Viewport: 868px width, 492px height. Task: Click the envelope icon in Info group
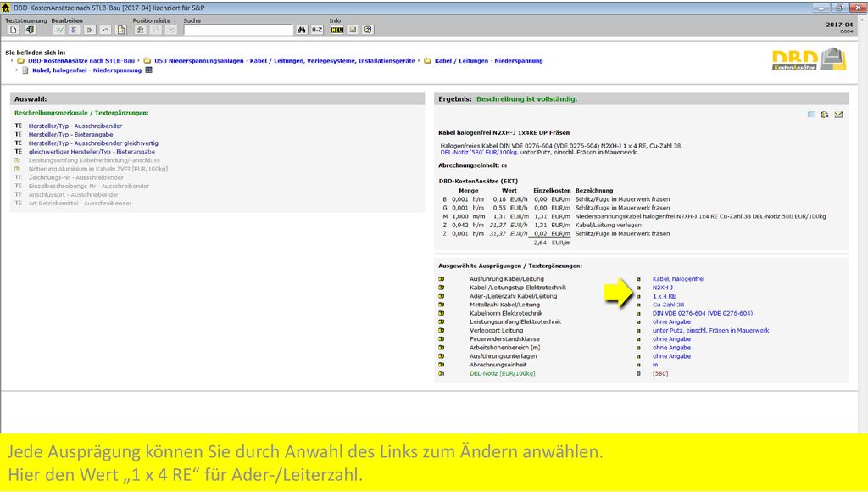[353, 30]
